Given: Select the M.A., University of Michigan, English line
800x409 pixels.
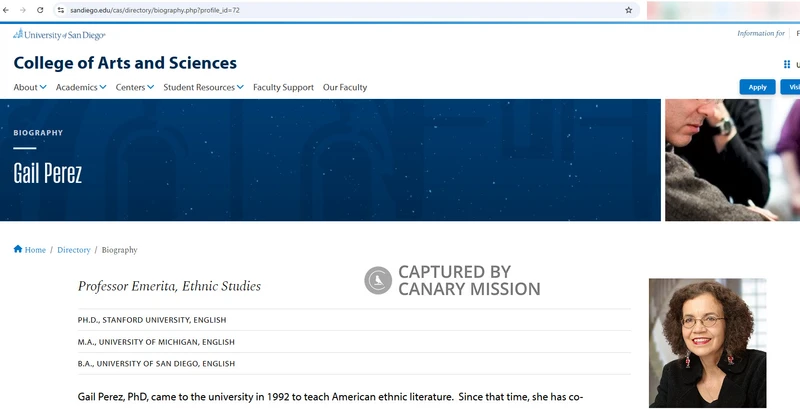Looking at the screenshot, I should (156, 342).
